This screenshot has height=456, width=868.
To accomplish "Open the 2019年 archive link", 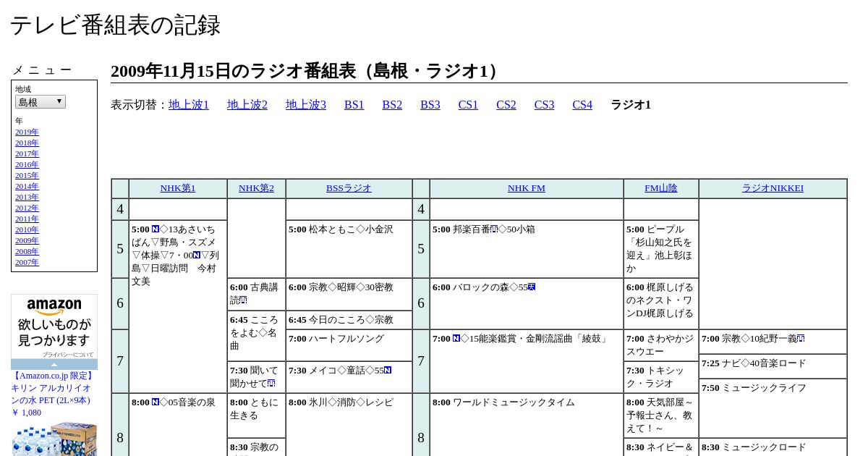I will (27, 132).
